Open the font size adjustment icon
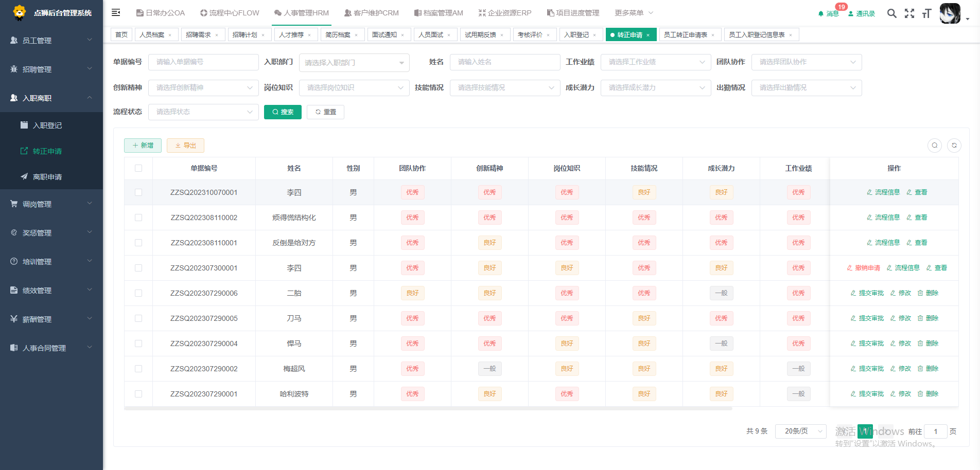 pos(926,13)
